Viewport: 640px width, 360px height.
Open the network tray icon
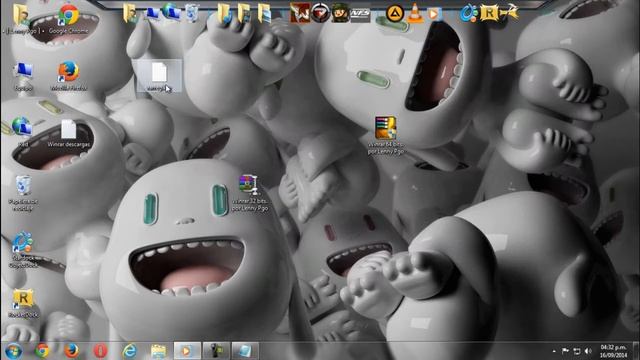(x=577, y=351)
